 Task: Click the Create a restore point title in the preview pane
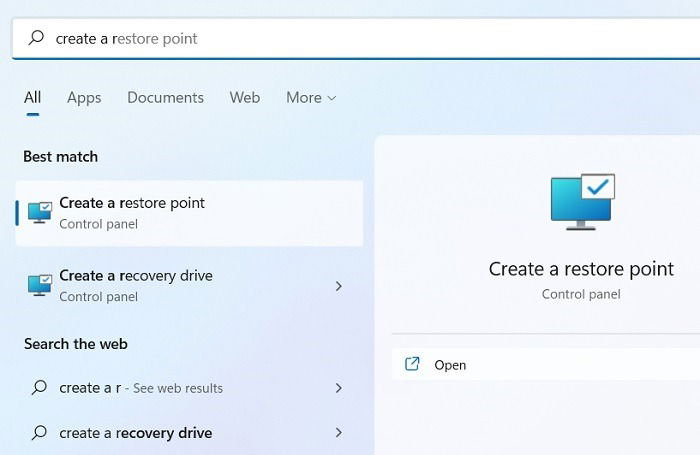(x=581, y=269)
